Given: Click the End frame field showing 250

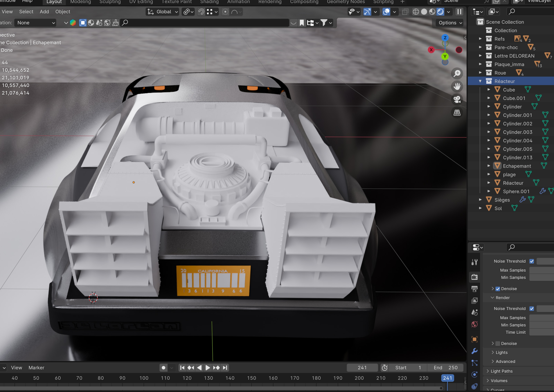Looking at the screenshot, I should coord(445,368).
